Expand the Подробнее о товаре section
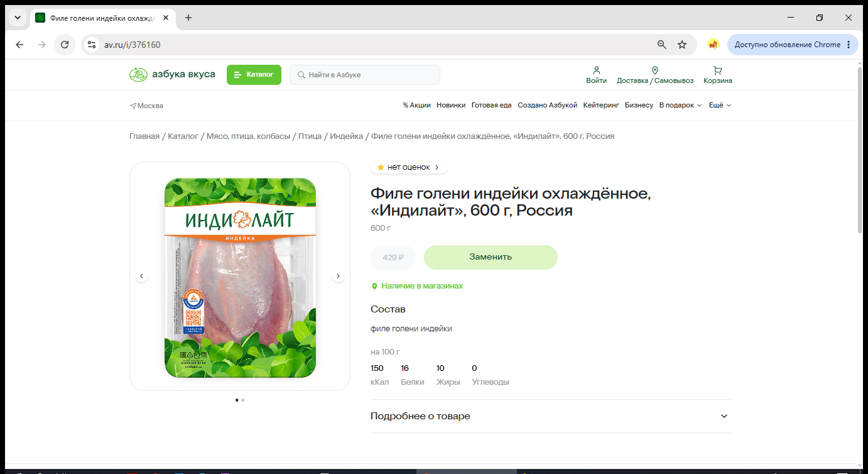The width and height of the screenshot is (868, 474). 551,416
